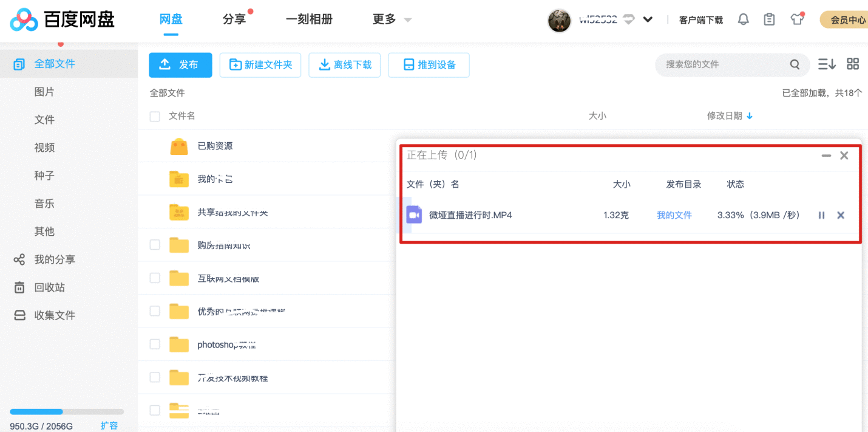Open the 会员中心 button

click(x=844, y=20)
